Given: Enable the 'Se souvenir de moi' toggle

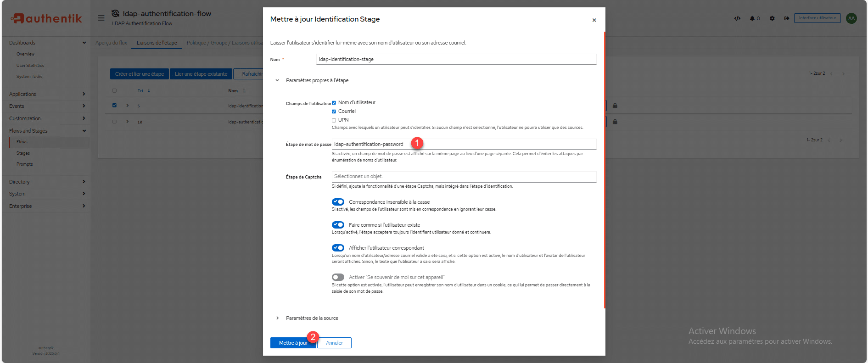Looking at the screenshot, I should click(338, 277).
